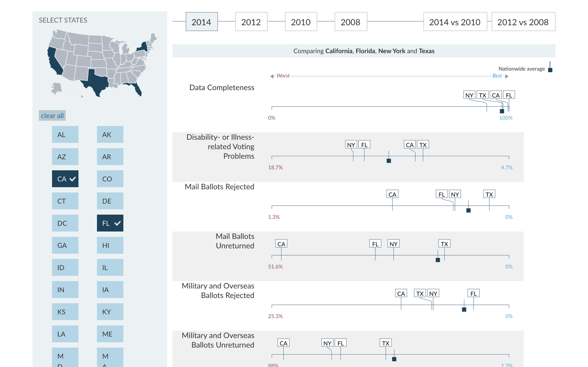Enable CO state filter

107,178
